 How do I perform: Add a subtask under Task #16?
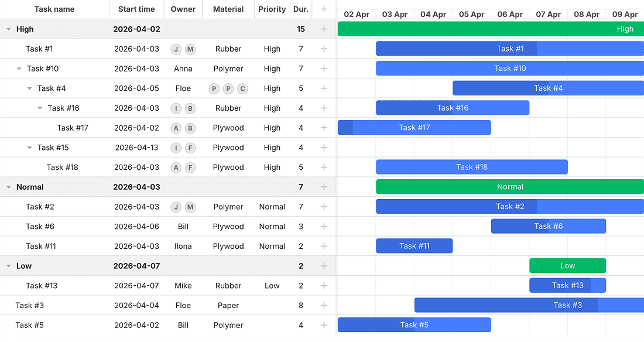(x=324, y=108)
